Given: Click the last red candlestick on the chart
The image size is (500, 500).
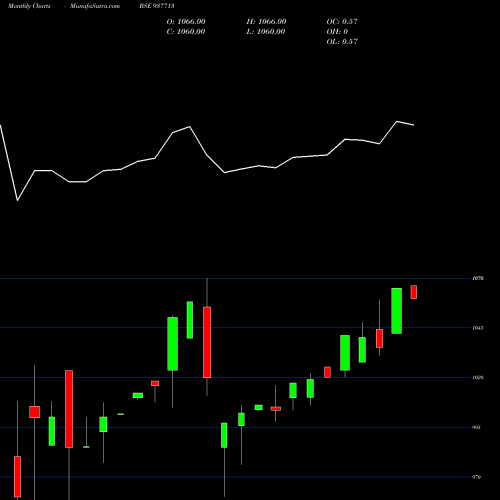Looking at the screenshot, I should tap(414, 292).
